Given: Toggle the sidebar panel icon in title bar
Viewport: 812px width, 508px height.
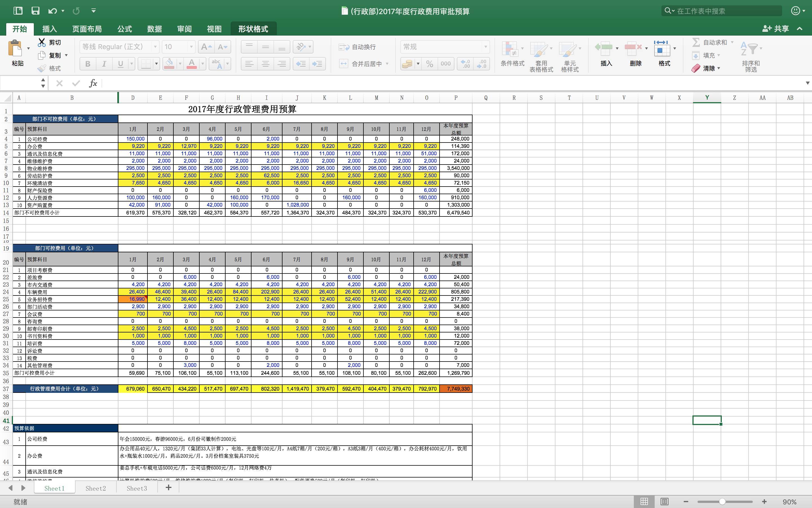Looking at the screenshot, I should [x=18, y=11].
